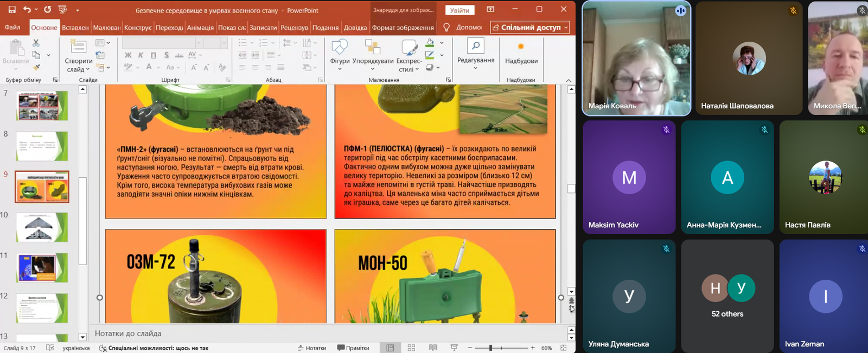Click the Спільний доступ share button
868x353 pixels.
(530, 28)
